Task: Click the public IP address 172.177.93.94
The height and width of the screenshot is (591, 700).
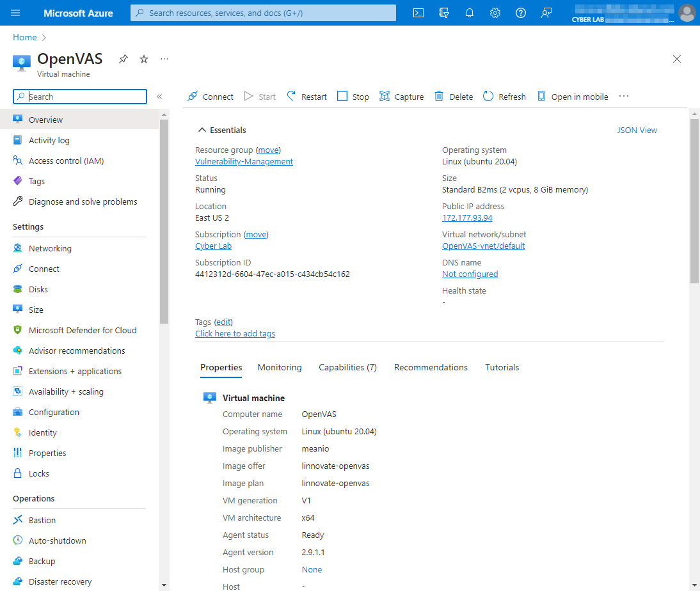Action: click(x=467, y=218)
